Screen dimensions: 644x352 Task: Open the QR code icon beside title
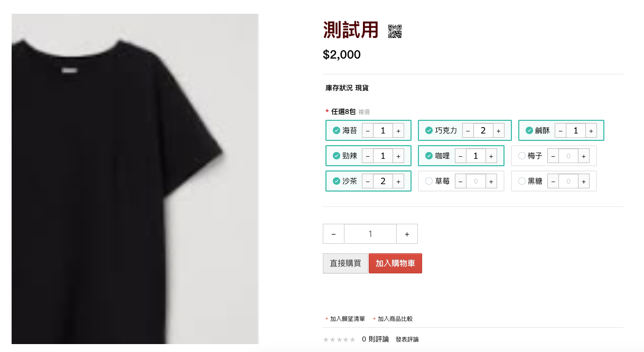pyautogui.click(x=395, y=32)
